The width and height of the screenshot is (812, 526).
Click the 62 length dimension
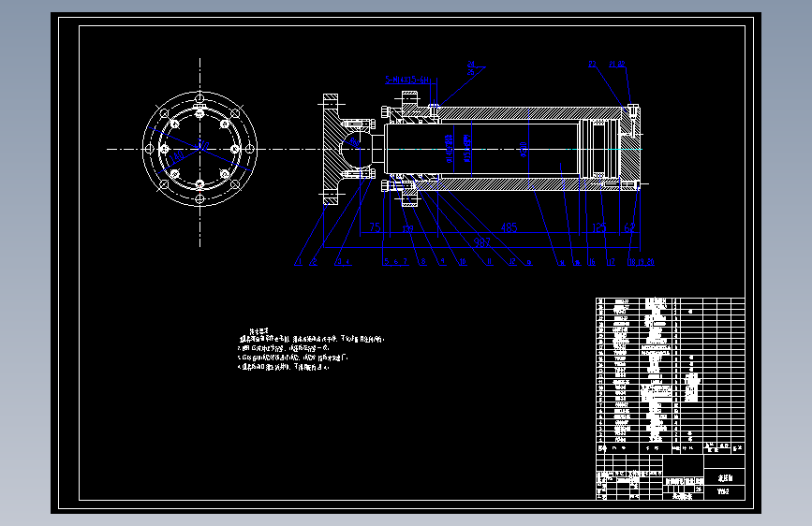pyautogui.click(x=629, y=227)
